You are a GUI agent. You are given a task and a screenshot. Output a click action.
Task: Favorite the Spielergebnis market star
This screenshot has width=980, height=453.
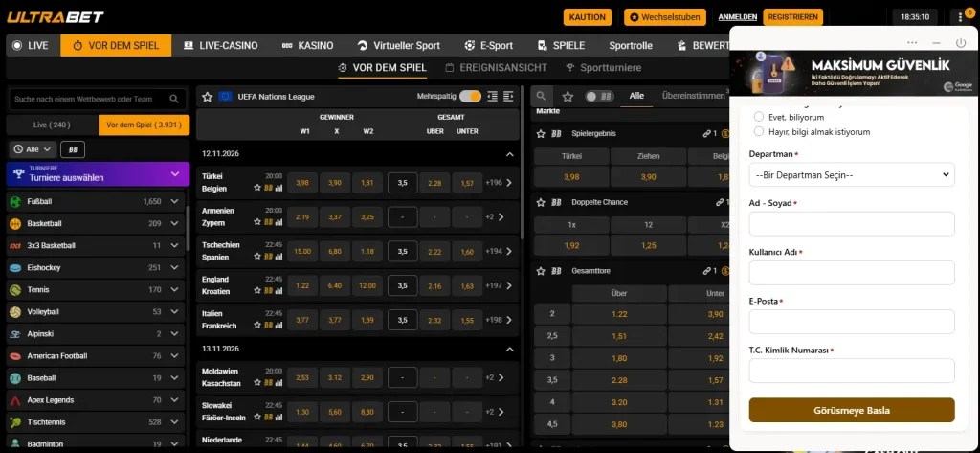click(x=542, y=133)
